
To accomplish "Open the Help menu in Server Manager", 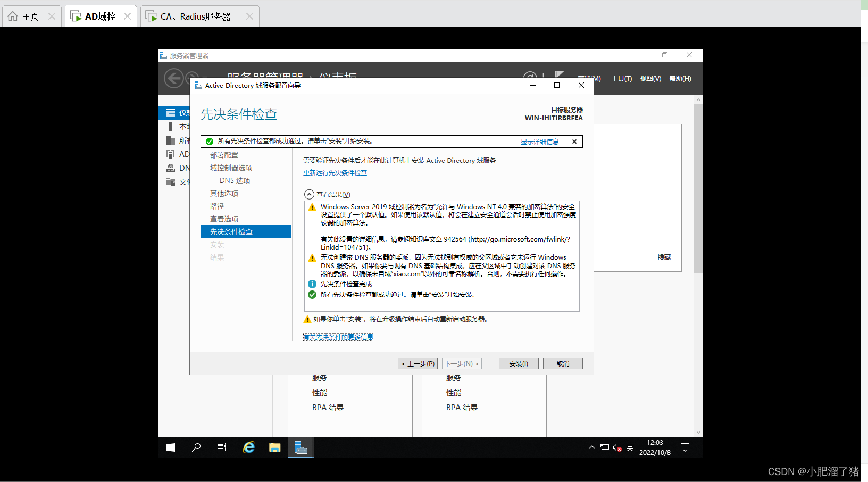I will click(680, 79).
